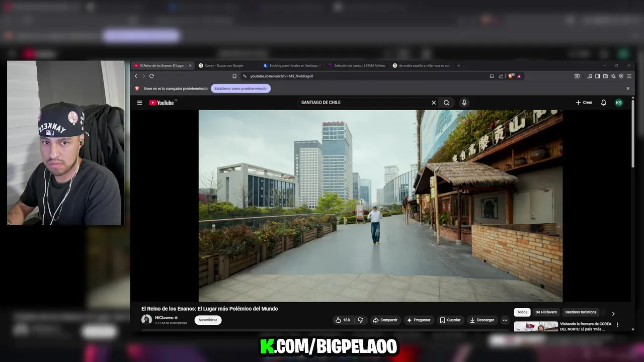Click the screen cast icon in the address bar
644x362 pixels.
pyautogui.click(x=492, y=76)
